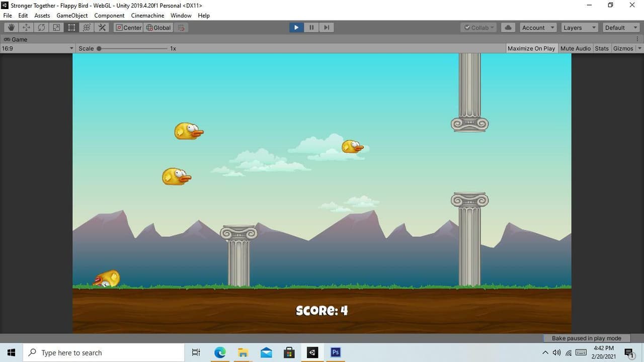Open Unity cloud services
This screenshot has width=644, height=362.
point(508,28)
